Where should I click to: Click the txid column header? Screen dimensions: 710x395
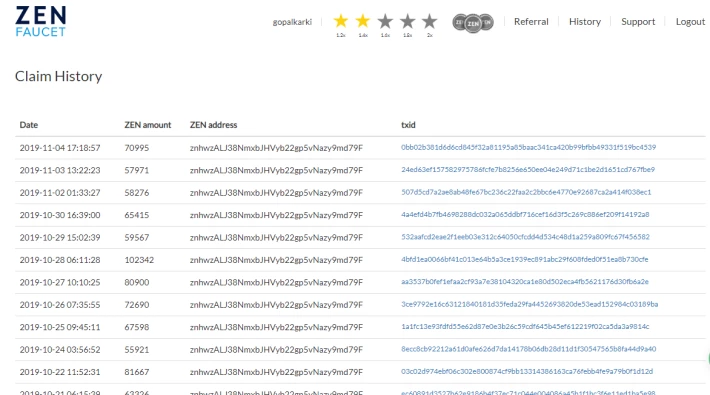click(408, 125)
